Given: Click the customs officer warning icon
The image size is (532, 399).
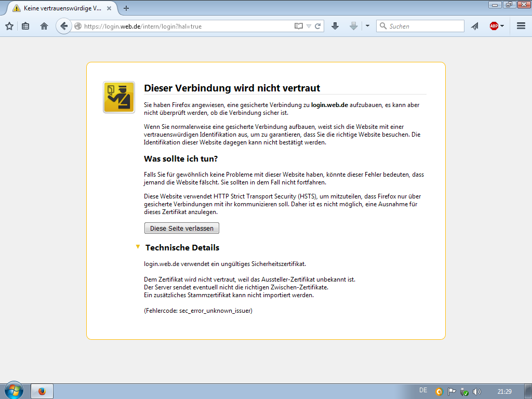Looking at the screenshot, I should tap(119, 97).
